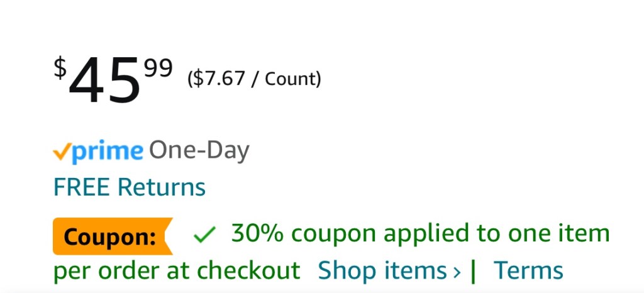View the coupon Terms link
The width and height of the screenshot is (644, 293).
pos(528,270)
